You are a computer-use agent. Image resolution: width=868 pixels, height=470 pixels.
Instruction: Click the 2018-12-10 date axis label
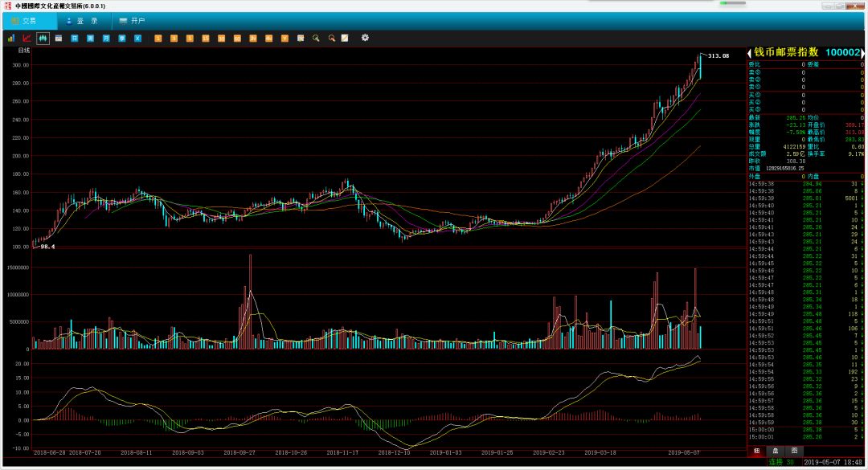394,453
